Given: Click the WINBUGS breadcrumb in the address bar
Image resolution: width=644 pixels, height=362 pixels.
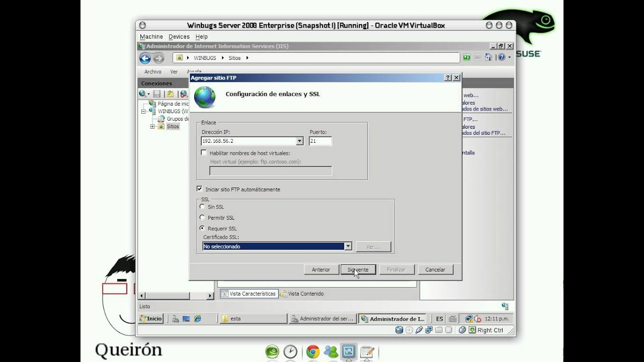Looking at the screenshot, I should click(x=205, y=58).
